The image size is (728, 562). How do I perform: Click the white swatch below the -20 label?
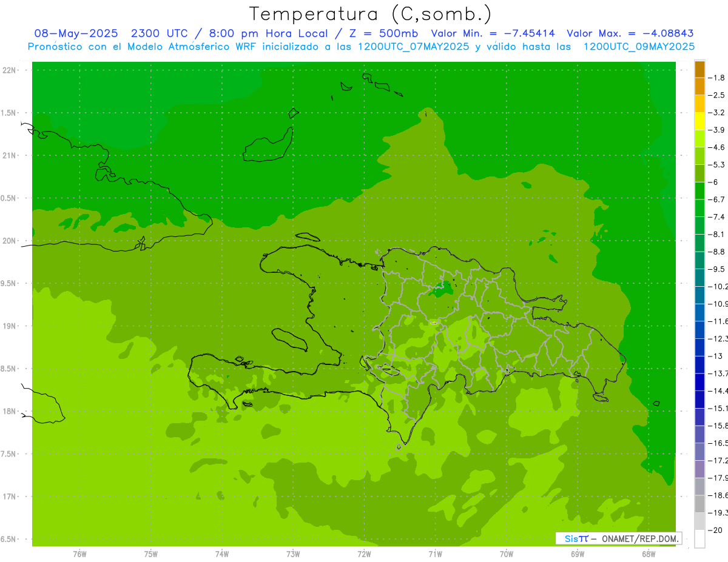coord(699,539)
